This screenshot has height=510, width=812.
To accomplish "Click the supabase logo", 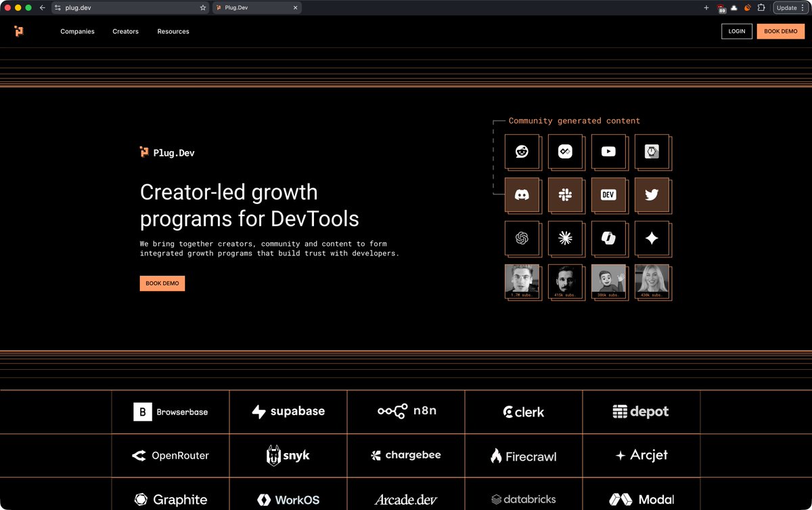I will [x=288, y=412].
